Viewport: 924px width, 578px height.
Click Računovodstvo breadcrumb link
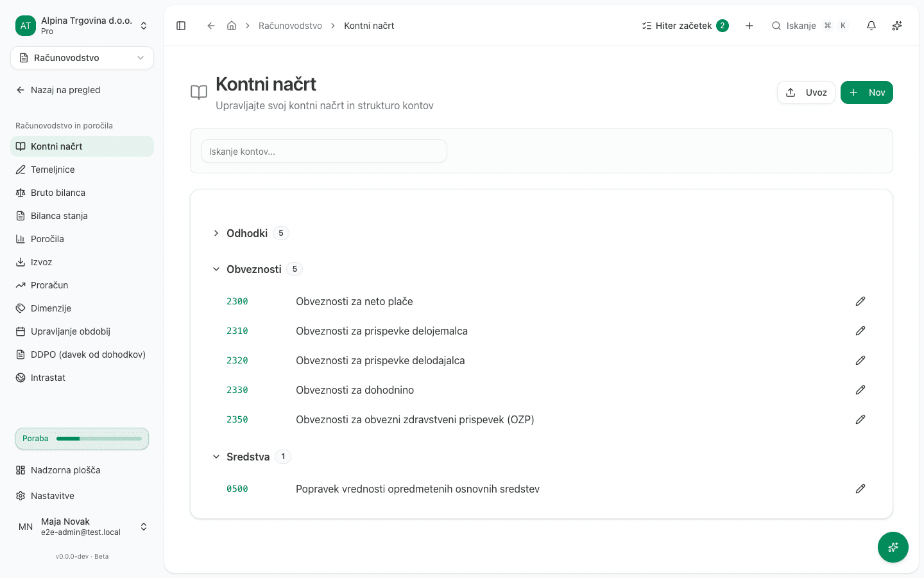coord(290,26)
